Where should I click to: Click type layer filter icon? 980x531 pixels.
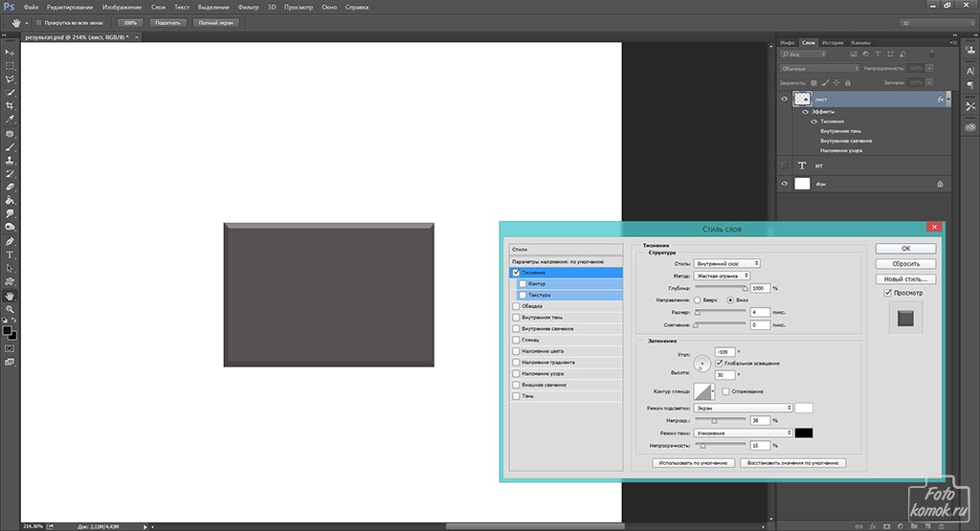(x=878, y=55)
